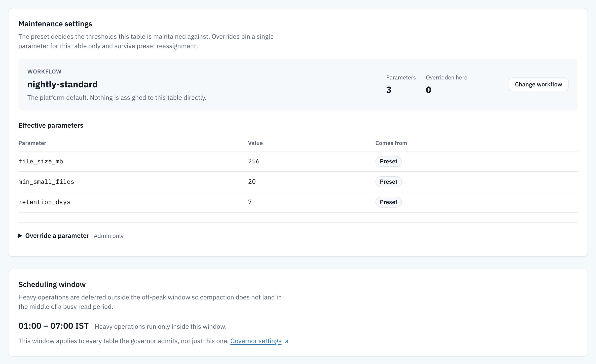This screenshot has width=596, height=364.
Task: Click the Parameters count of 3
Action: [389, 90]
